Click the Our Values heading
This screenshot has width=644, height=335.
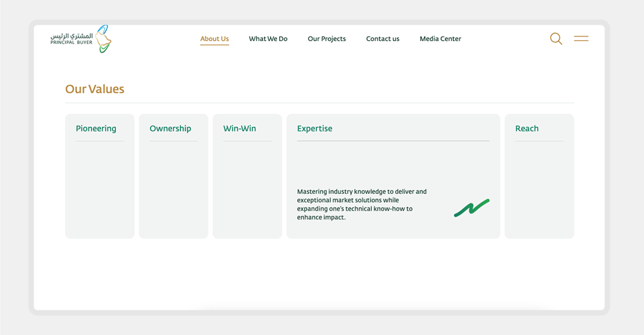pos(94,89)
